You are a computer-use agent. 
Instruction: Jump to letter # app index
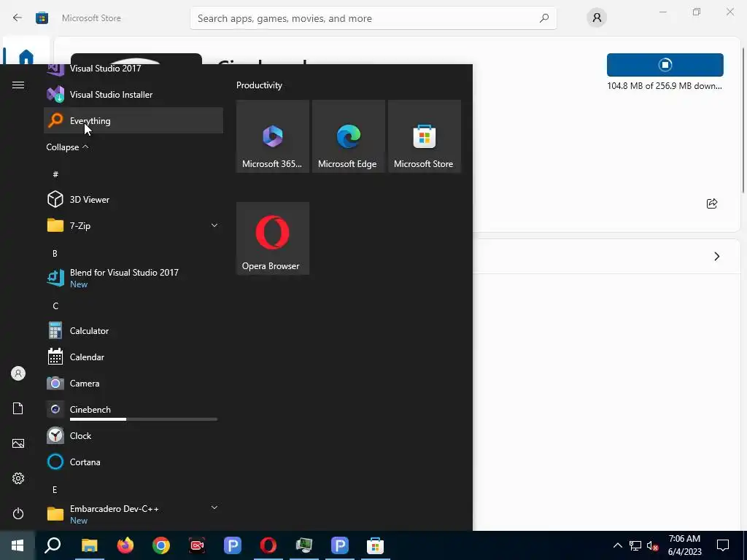click(x=55, y=174)
